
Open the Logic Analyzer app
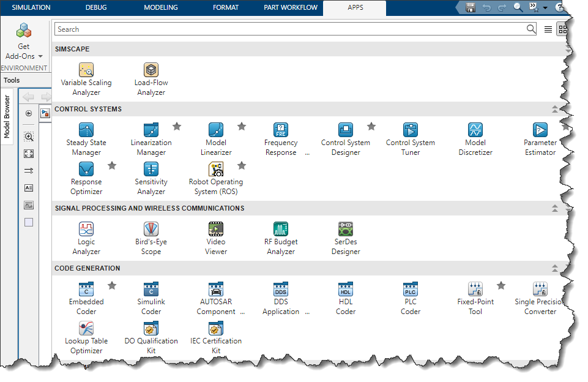pyautogui.click(x=86, y=230)
